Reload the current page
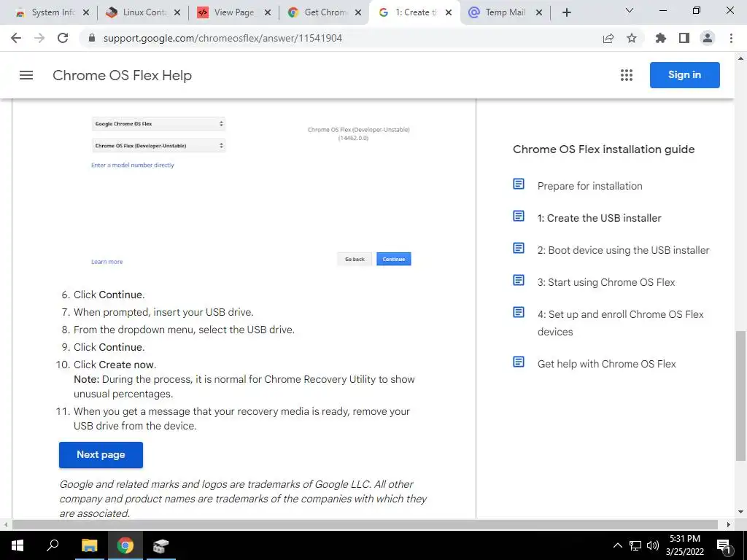 coord(63,38)
